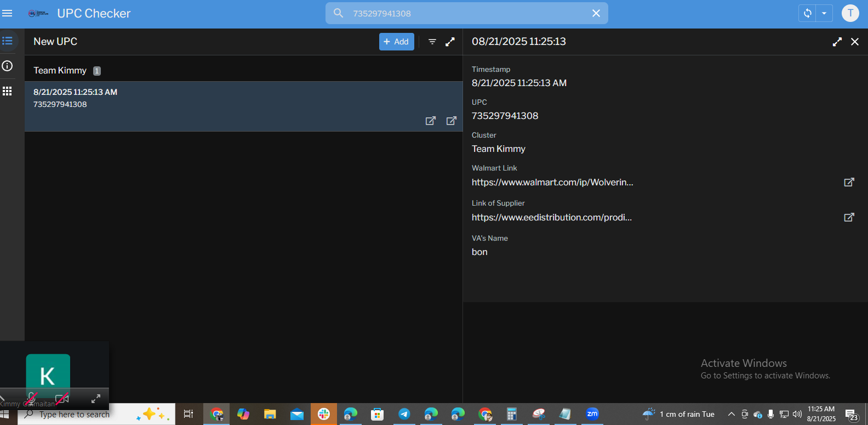Open Zoom from the Windows taskbar
The image size is (868, 425).
pos(592,414)
